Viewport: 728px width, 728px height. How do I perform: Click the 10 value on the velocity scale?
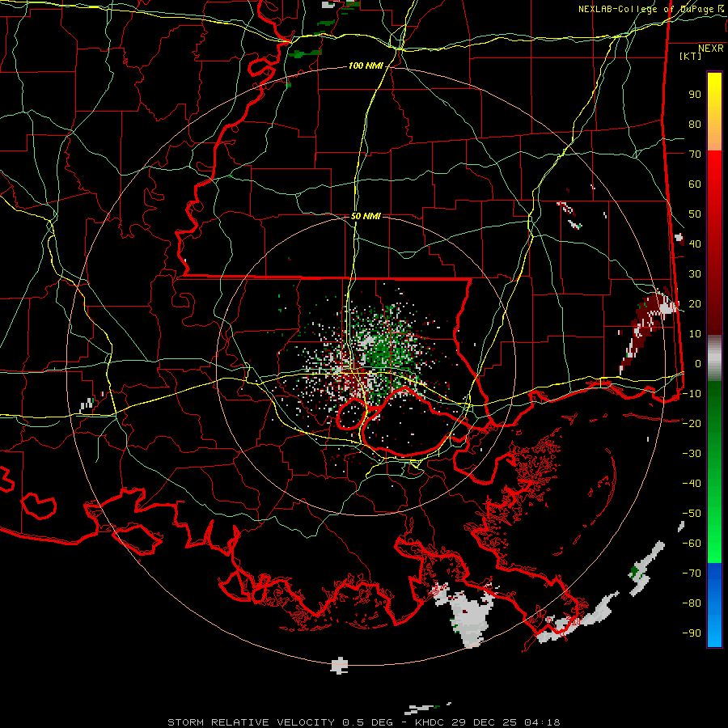point(695,334)
